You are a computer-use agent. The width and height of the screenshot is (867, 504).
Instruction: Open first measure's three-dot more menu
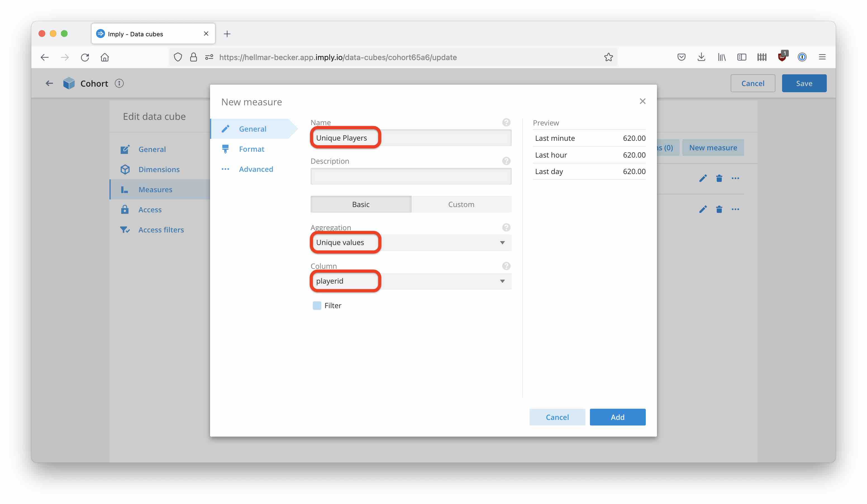tap(735, 178)
